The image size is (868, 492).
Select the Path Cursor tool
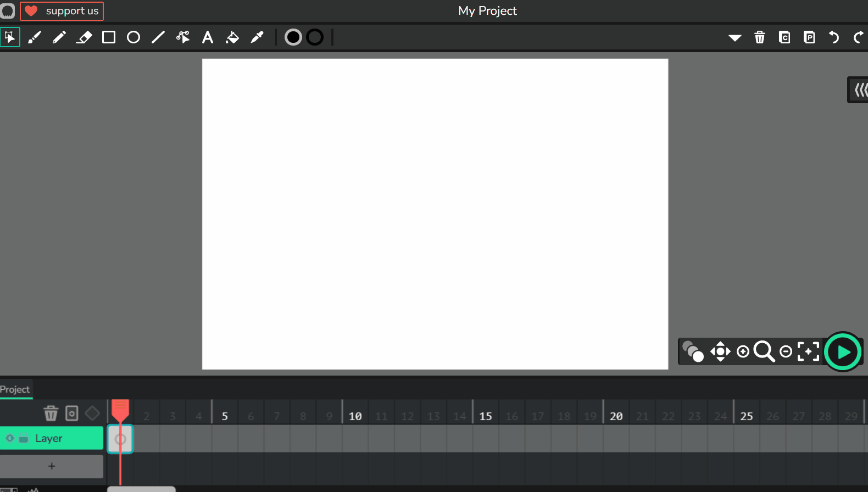[183, 37]
